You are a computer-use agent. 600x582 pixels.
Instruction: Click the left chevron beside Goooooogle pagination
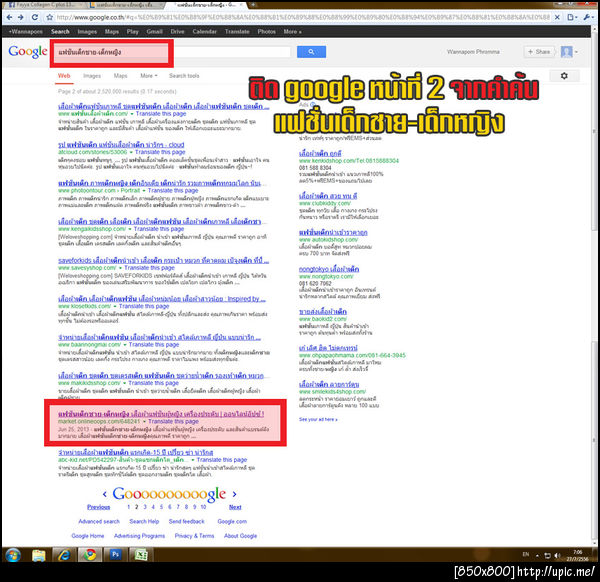[x=105, y=494]
